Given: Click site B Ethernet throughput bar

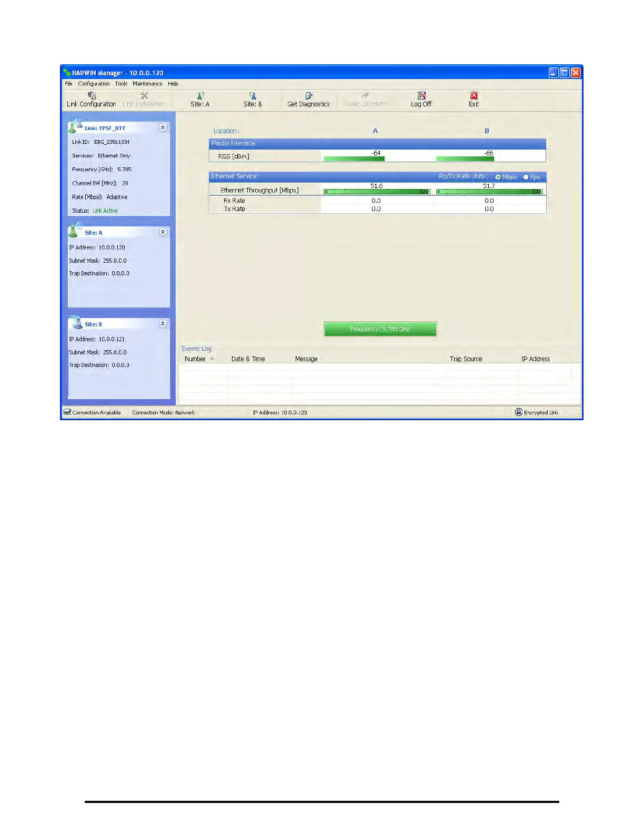Looking at the screenshot, I should (489, 192).
